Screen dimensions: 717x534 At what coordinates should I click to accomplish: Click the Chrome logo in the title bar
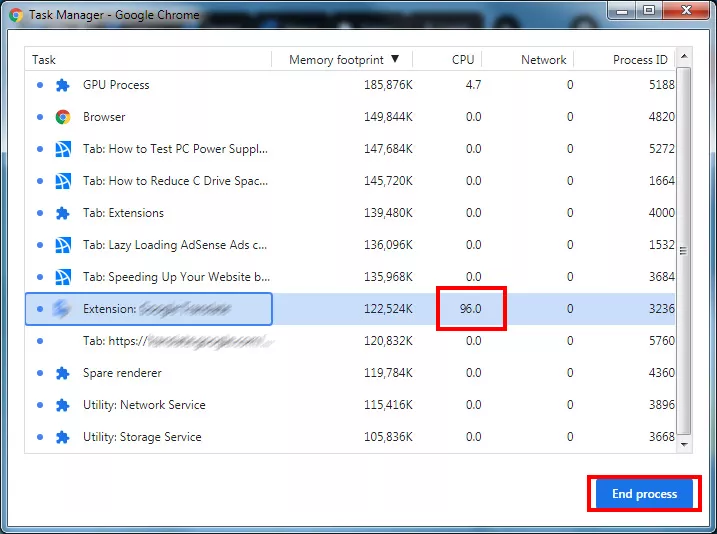[x=16, y=15]
